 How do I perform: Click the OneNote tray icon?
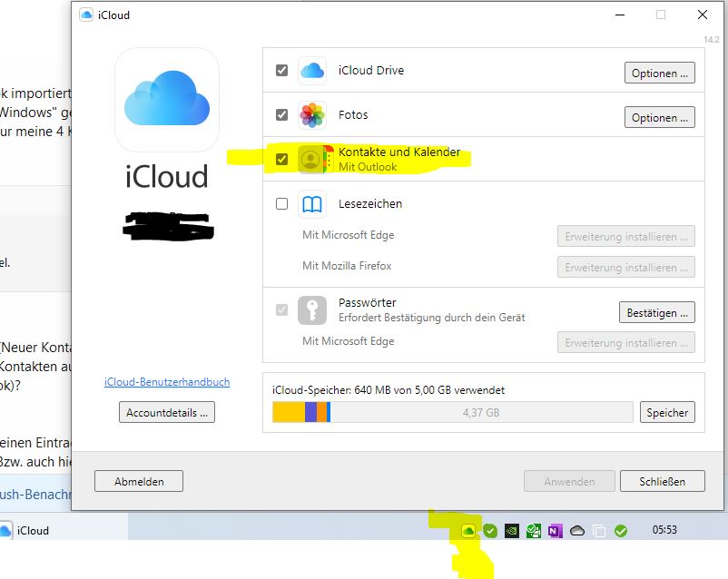(555, 530)
